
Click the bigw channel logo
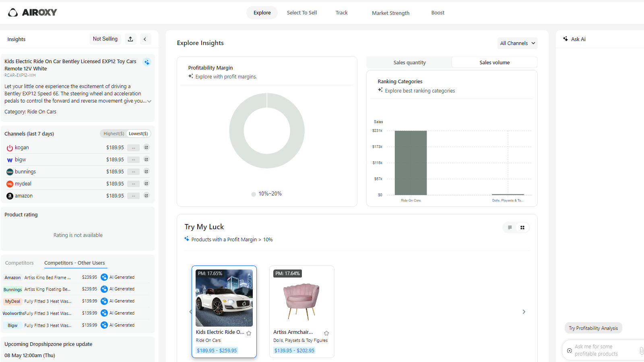coord(10,160)
